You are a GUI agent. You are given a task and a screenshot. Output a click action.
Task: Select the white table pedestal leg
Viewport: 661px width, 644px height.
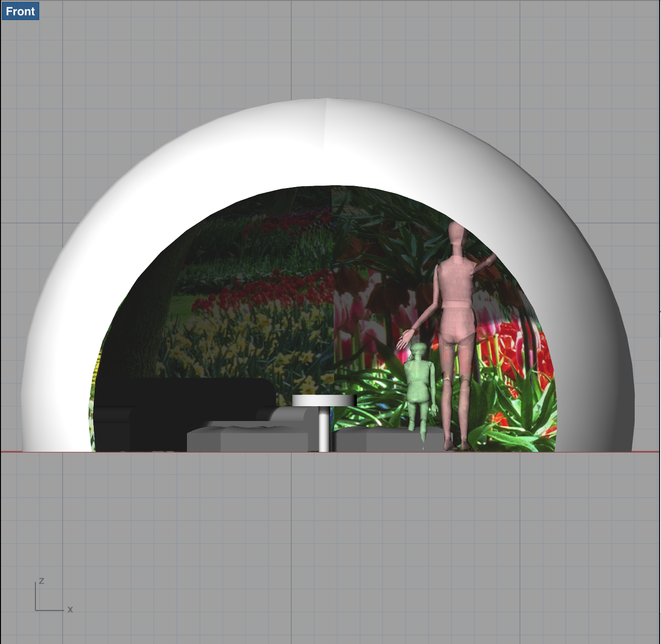pyautogui.click(x=324, y=429)
